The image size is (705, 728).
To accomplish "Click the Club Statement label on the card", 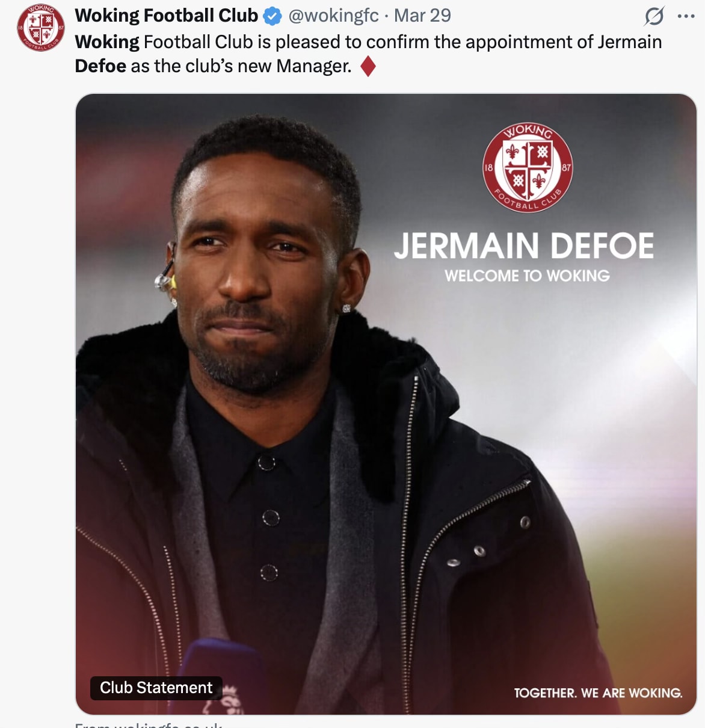I will tap(156, 688).
